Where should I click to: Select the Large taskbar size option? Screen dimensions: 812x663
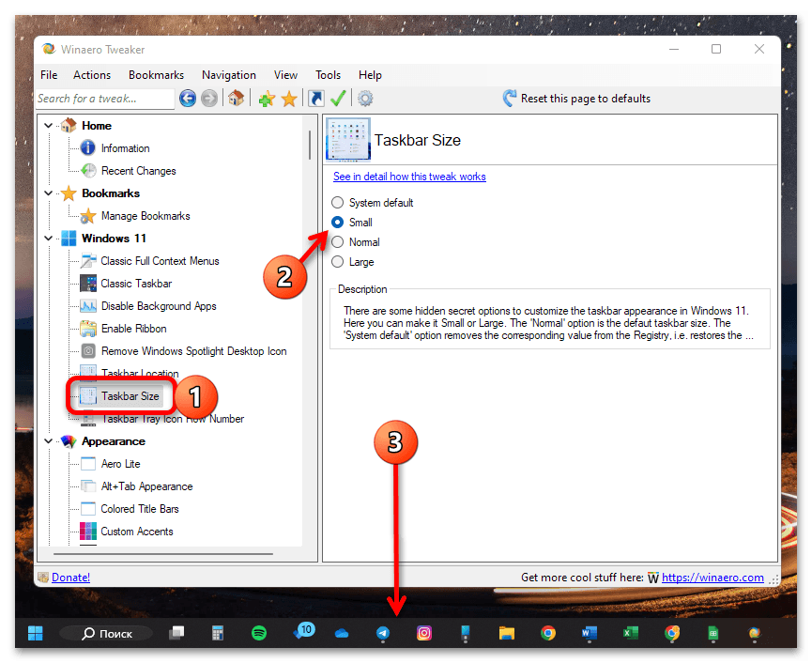pyautogui.click(x=338, y=262)
